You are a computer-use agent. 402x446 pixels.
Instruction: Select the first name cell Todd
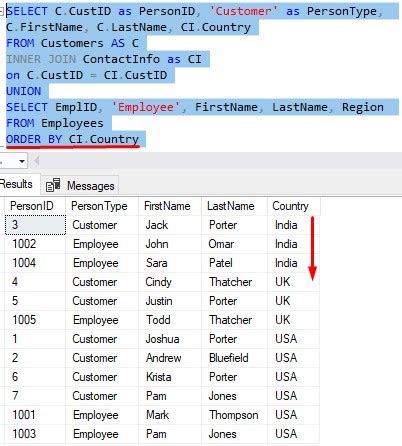[x=170, y=320]
